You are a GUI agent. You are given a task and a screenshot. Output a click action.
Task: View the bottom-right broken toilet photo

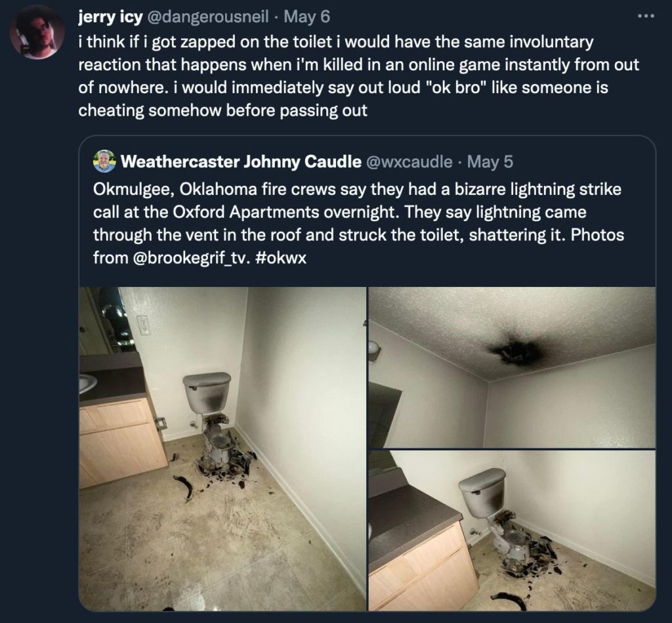tap(512, 530)
